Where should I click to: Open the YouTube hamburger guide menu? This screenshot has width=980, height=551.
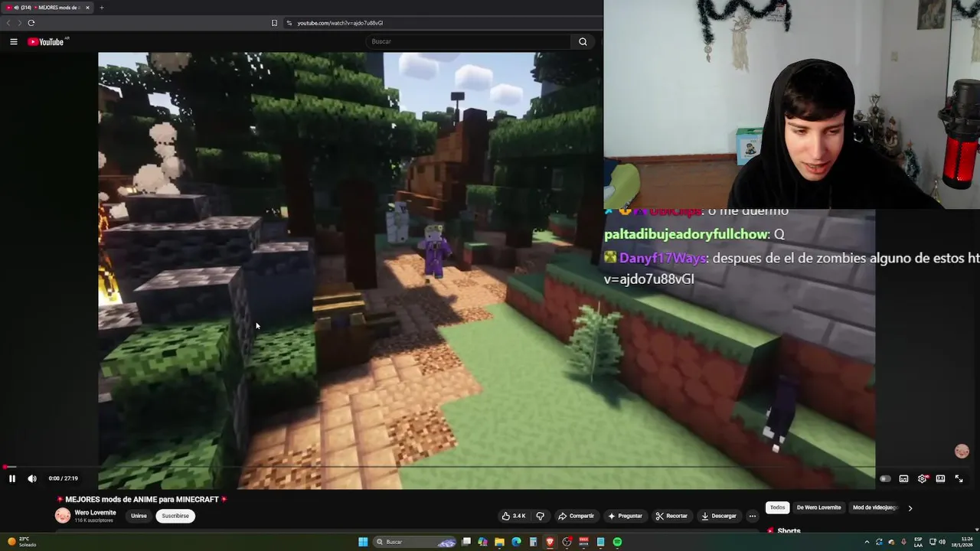14,41
